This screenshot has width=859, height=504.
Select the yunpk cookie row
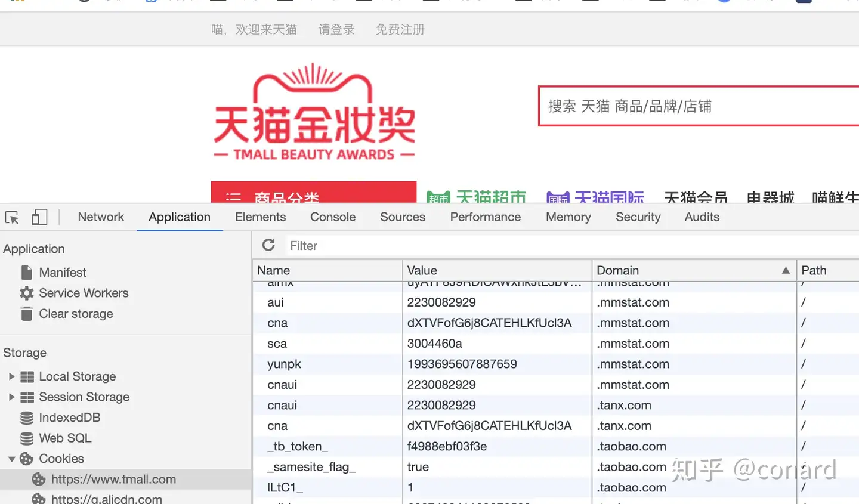(556, 364)
